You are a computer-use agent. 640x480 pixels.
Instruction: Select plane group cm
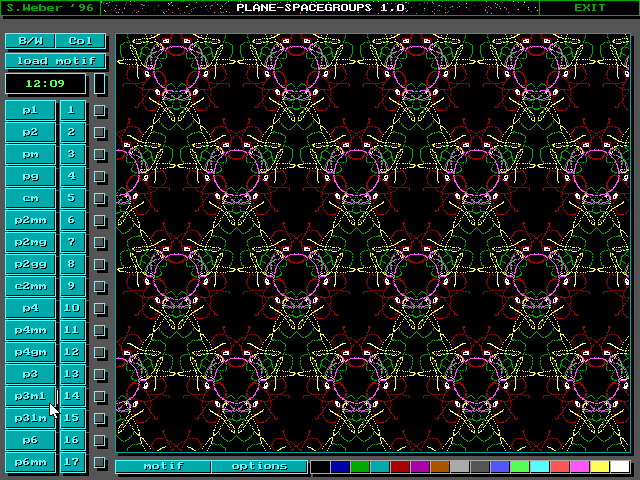click(30, 198)
